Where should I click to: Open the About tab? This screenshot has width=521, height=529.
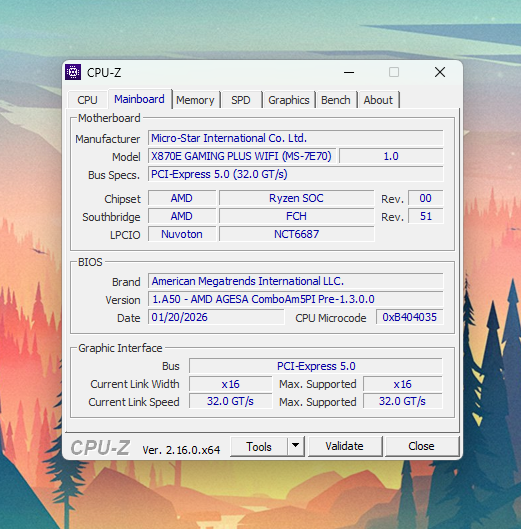coord(378,100)
